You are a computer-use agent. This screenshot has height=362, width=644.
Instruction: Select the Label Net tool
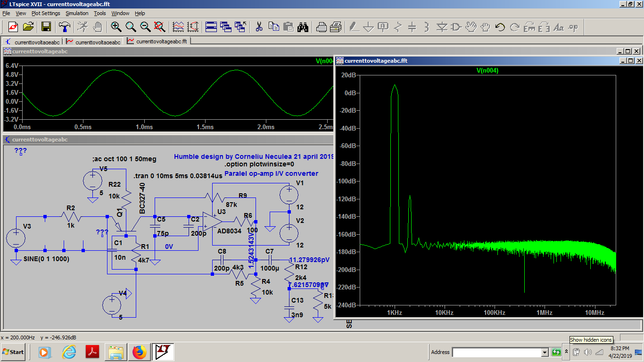click(x=383, y=26)
